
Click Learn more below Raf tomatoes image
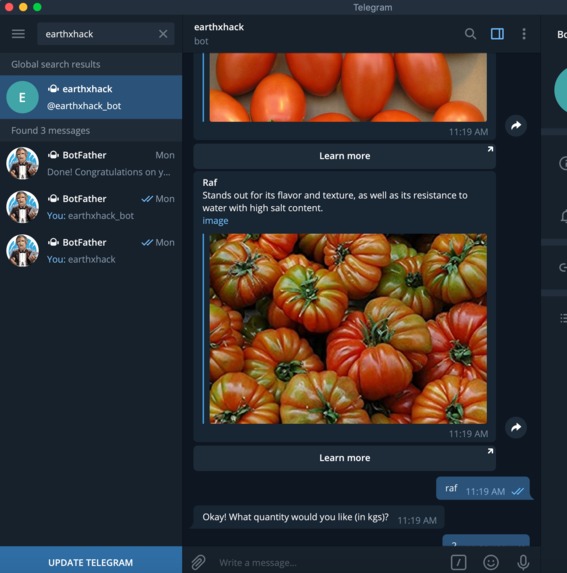(x=345, y=458)
